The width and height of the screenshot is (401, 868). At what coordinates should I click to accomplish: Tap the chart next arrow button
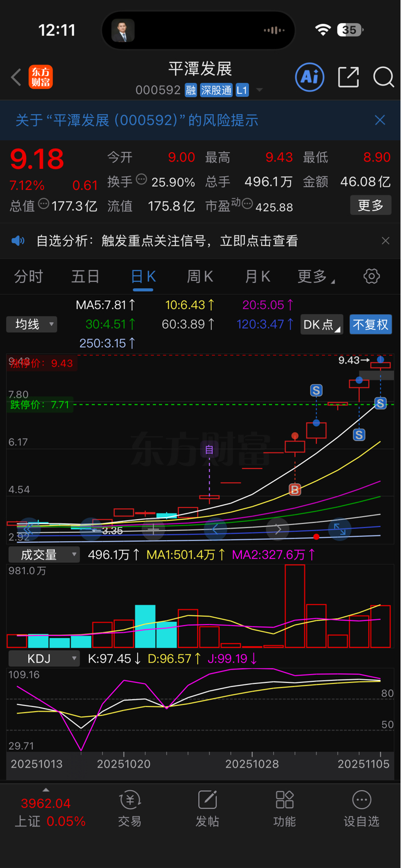point(278,529)
